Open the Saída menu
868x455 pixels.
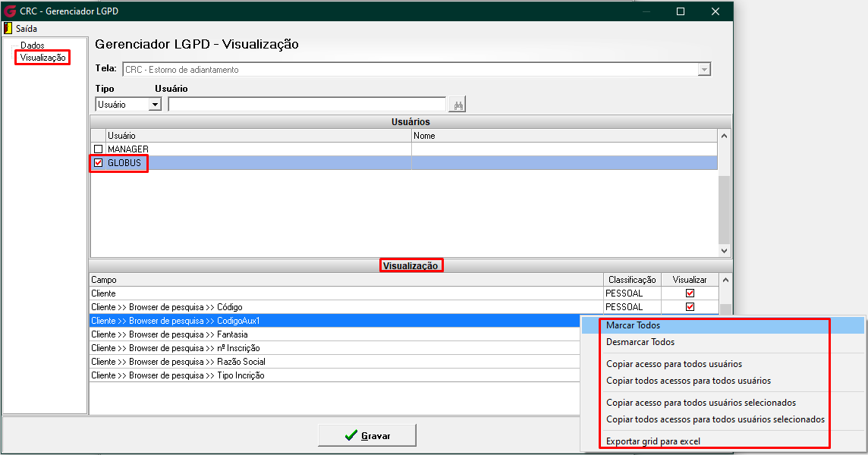26,28
